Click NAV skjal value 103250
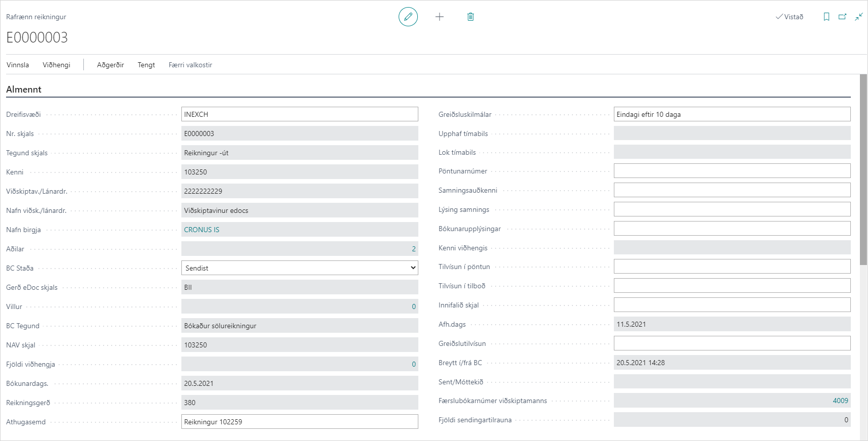 click(x=300, y=345)
